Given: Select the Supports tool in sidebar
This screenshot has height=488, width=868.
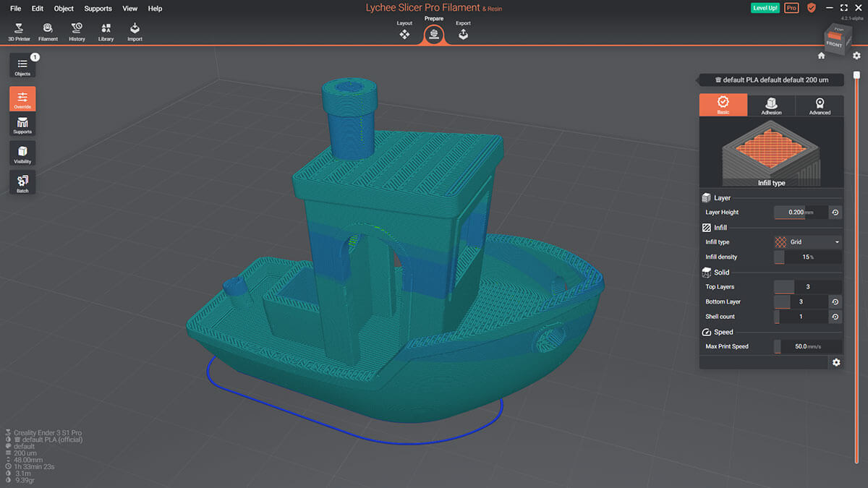Looking at the screenshot, I should (x=22, y=125).
